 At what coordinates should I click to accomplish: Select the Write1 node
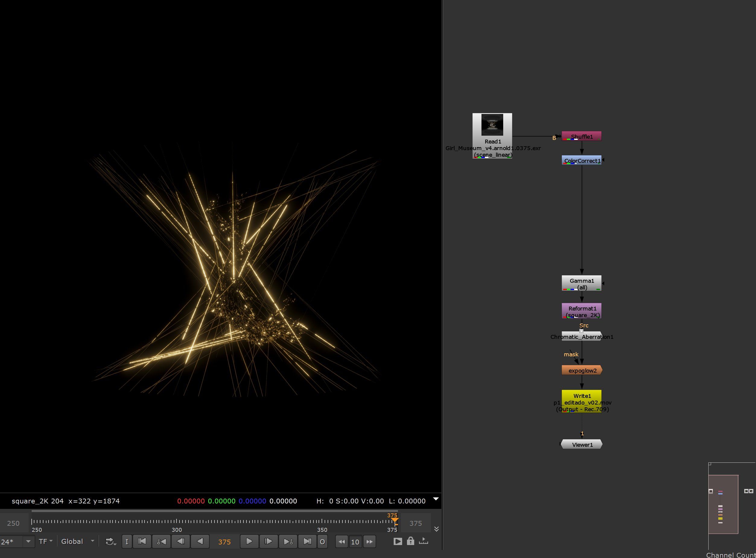point(582,401)
